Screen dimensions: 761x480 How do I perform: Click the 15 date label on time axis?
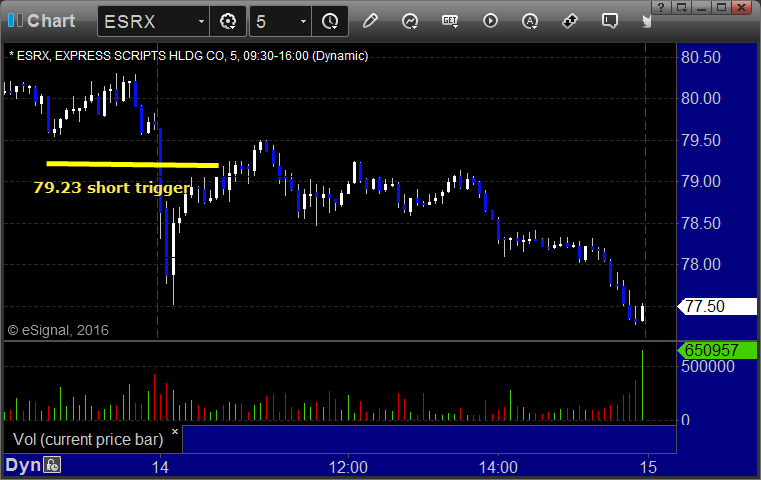click(648, 467)
